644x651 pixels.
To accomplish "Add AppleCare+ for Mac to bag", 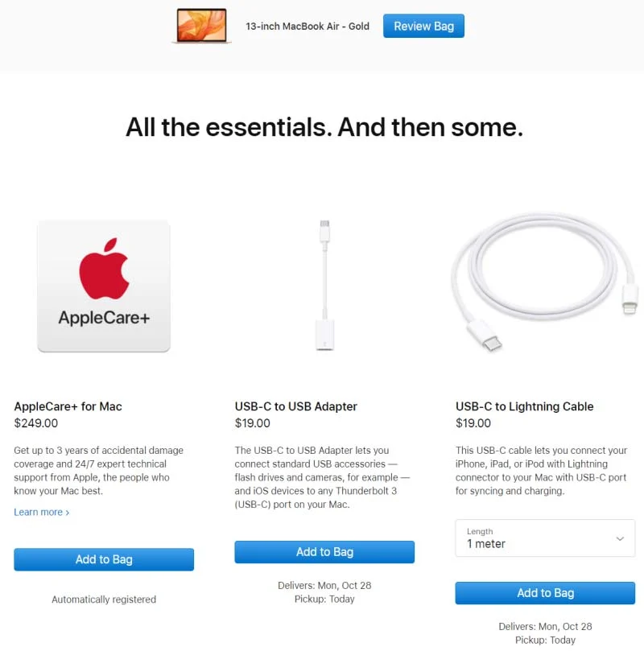I will point(104,559).
